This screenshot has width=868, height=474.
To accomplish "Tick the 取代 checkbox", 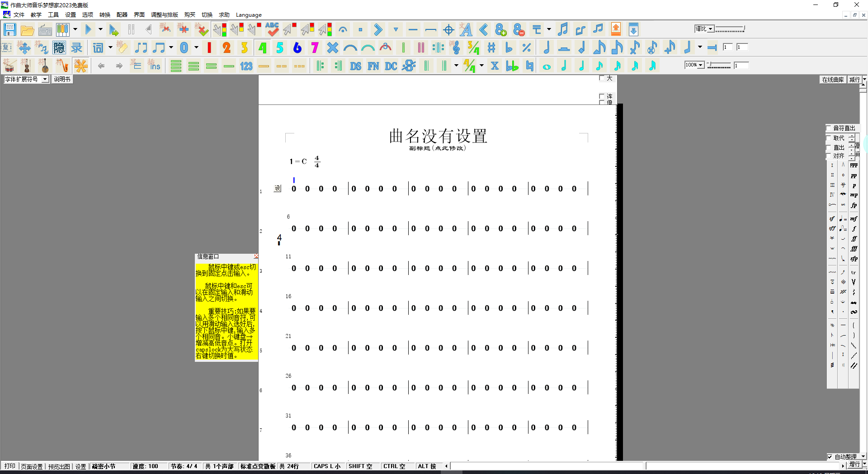I will tap(829, 138).
